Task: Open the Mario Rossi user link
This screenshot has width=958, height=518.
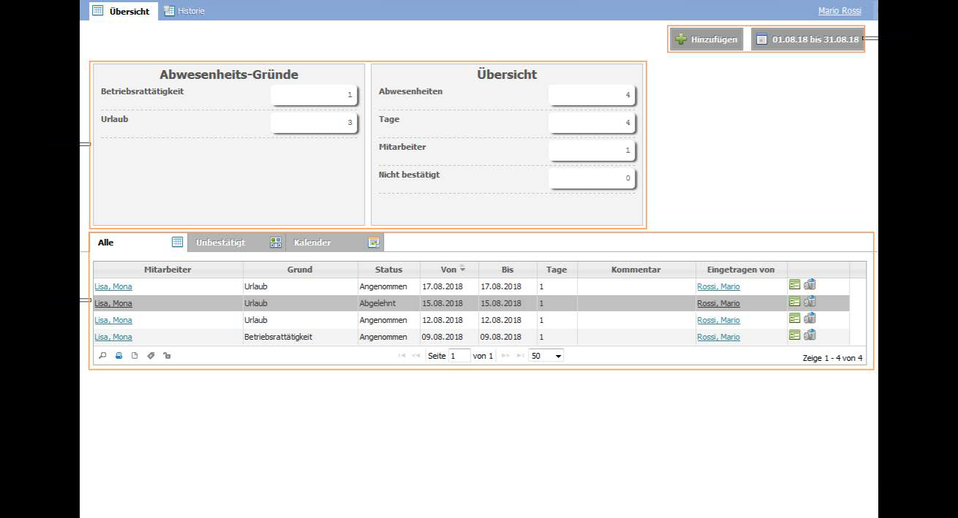Action: [839, 11]
